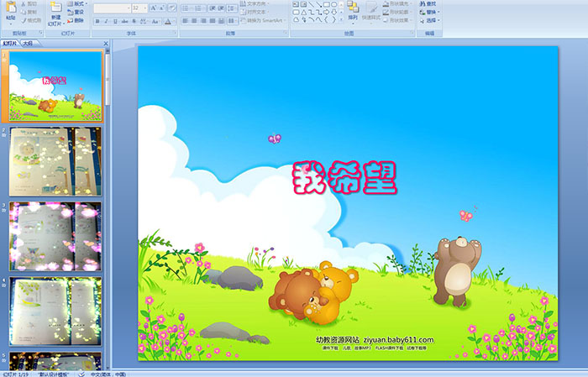
Task: Toggle Underline formatting
Action: coord(115,21)
